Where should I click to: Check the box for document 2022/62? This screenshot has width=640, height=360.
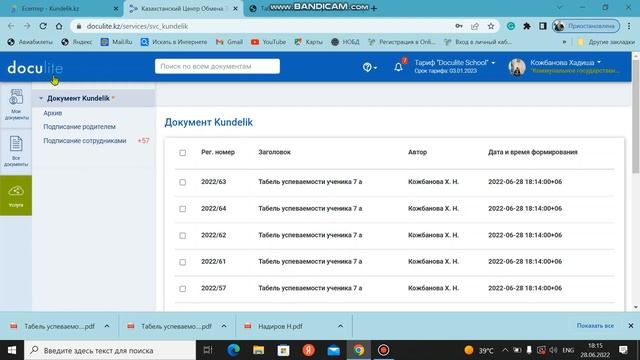182,236
